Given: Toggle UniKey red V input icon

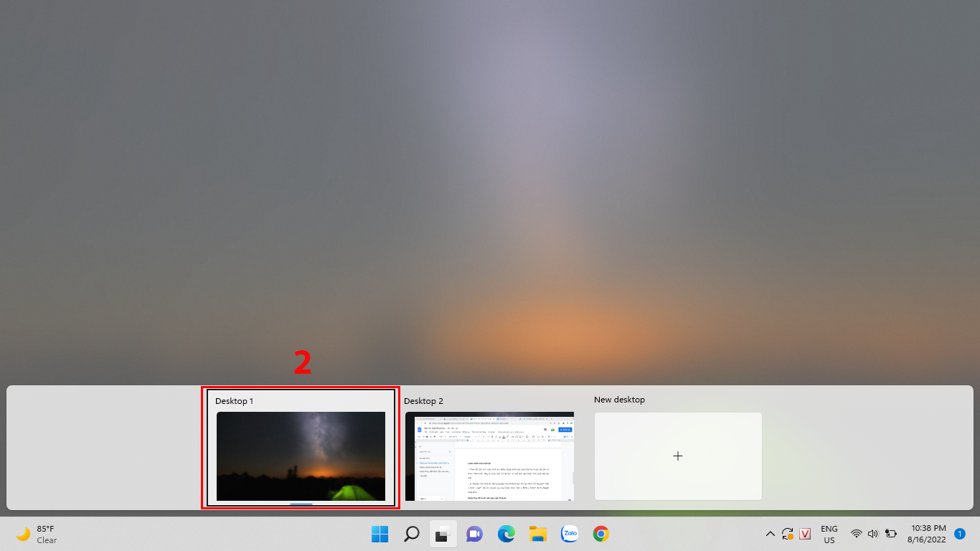Looking at the screenshot, I should pyautogui.click(x=805, y=534).
